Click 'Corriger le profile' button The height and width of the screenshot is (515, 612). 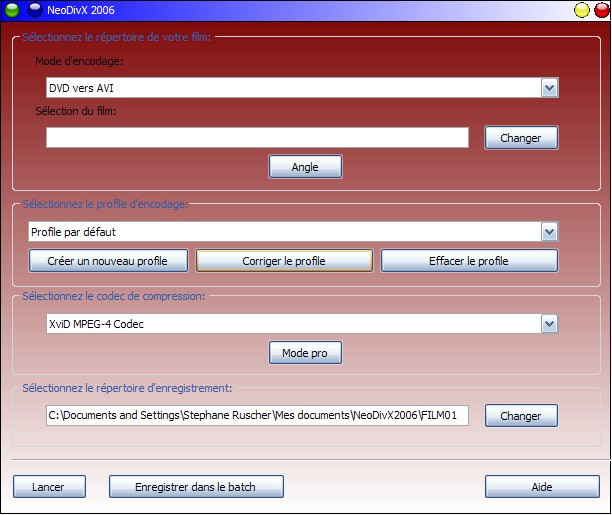pos(284,261)
